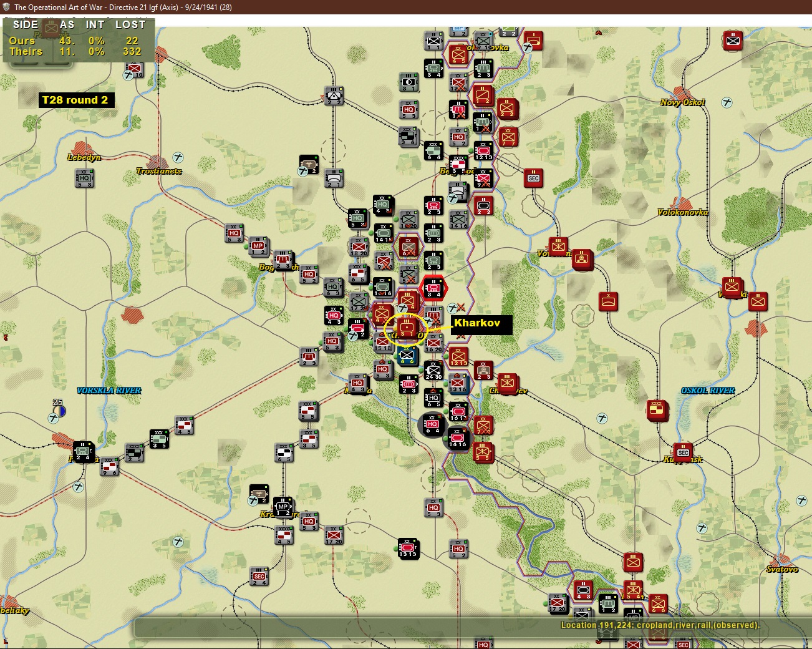Select the gray '17 20' infantry near Krasnograd
Screen dimensions: 812x649
click(334, 535)
